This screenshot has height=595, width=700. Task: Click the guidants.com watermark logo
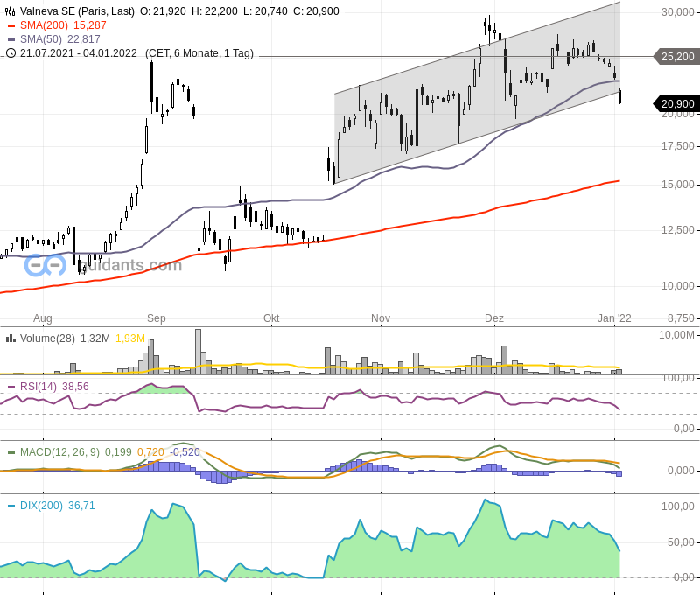click(102, 265)
